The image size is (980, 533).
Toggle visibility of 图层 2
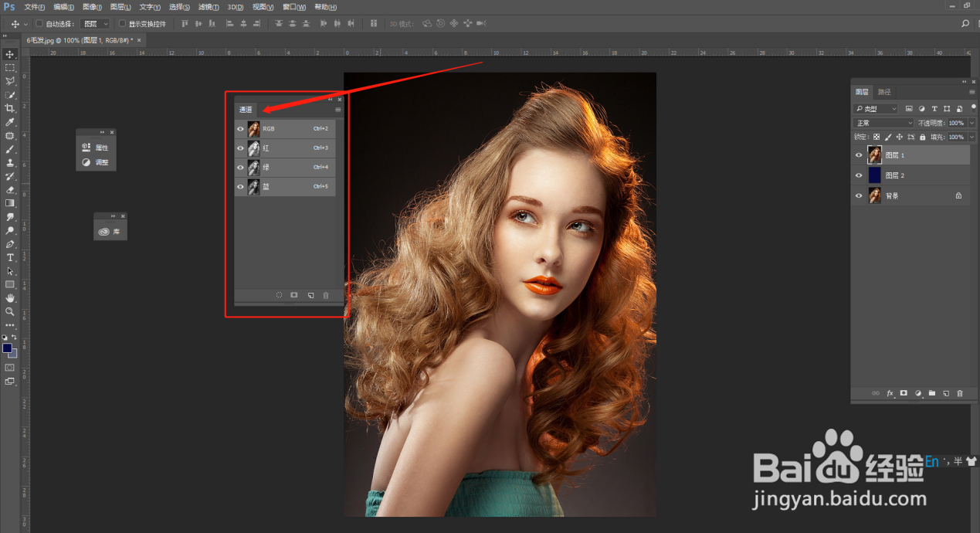[858, 175]
